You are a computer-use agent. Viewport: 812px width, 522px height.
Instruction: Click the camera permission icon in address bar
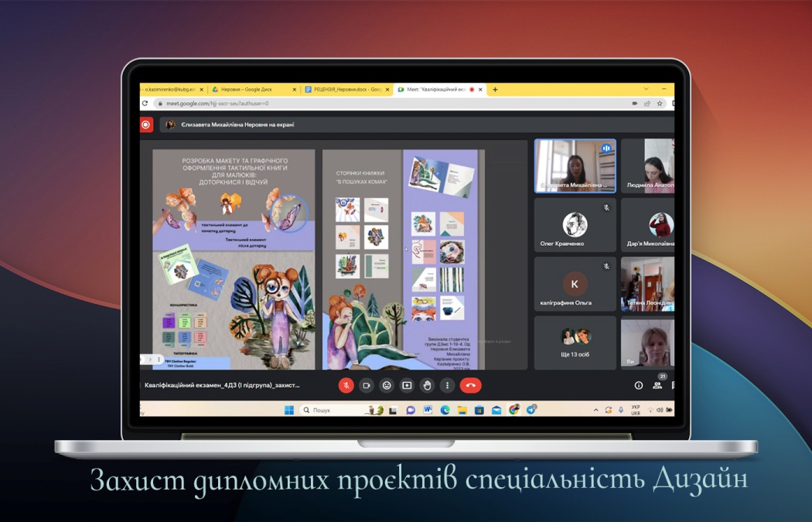point(634,104)
